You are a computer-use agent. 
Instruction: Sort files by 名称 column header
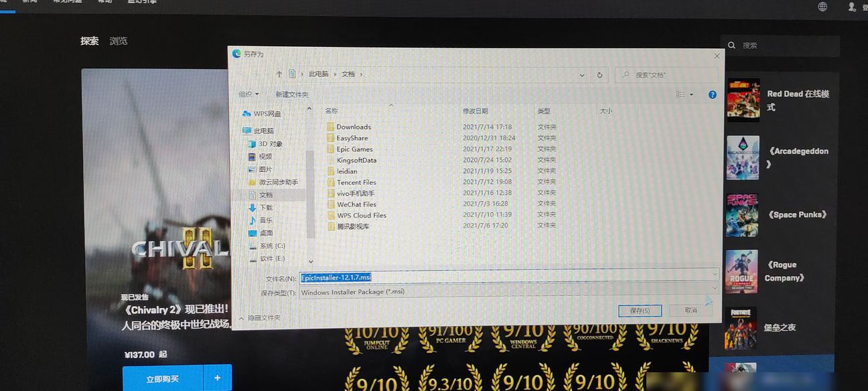tap(332, 111)
